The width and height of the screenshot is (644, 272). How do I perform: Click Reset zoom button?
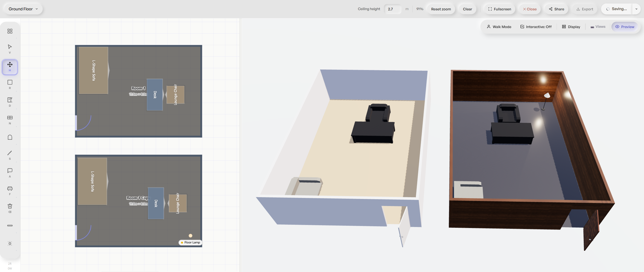click(x=441, y=9)
